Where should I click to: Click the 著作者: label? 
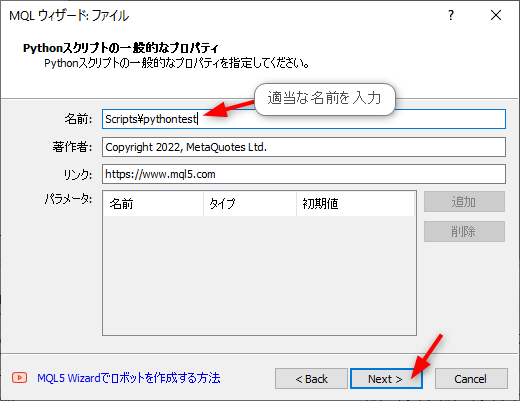[72, 147]
